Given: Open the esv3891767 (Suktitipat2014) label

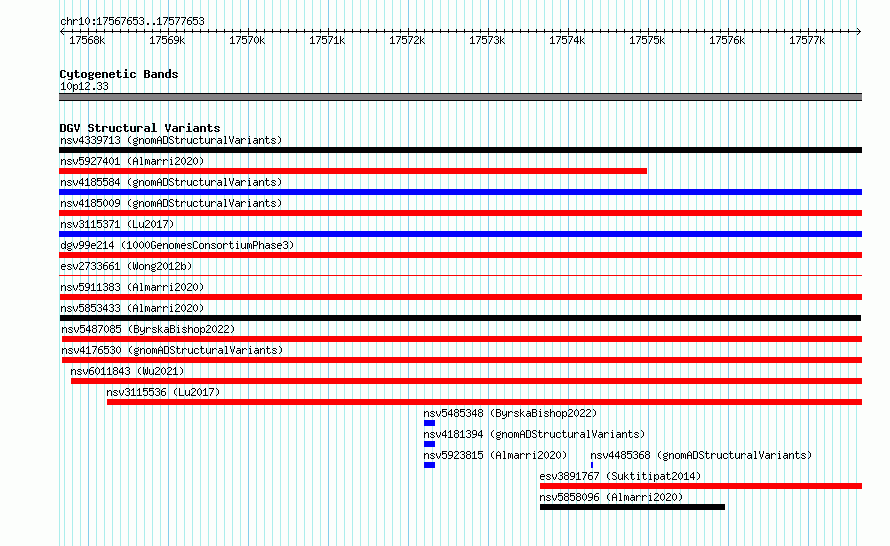Looking at the screenshot, I should tap(620, 476).
